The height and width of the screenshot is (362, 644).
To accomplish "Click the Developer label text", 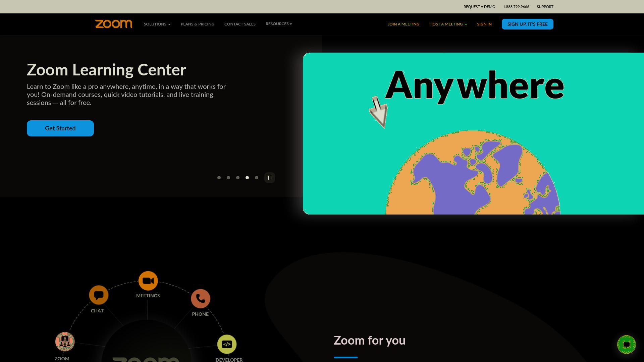I will point(229,360).
